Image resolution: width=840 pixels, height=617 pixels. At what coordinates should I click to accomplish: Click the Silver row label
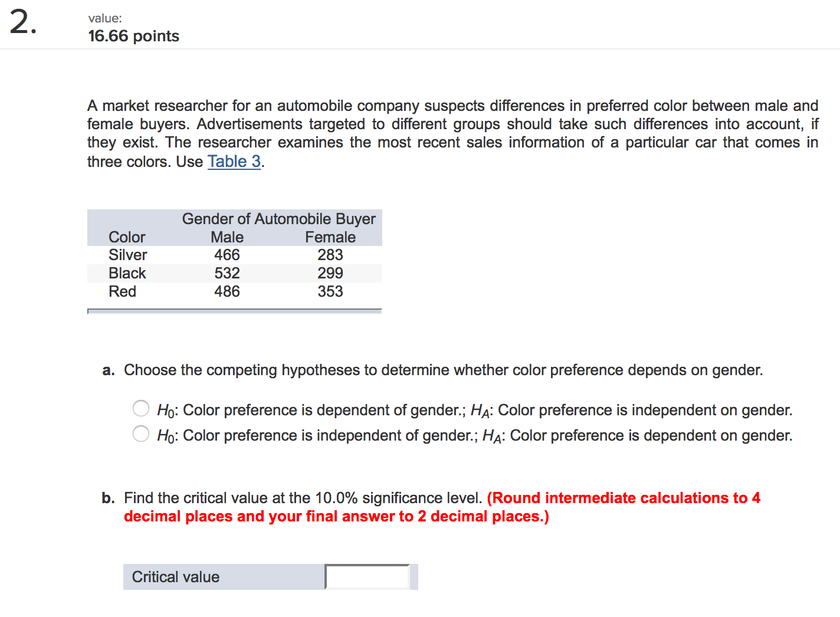[x=128, y=255]
